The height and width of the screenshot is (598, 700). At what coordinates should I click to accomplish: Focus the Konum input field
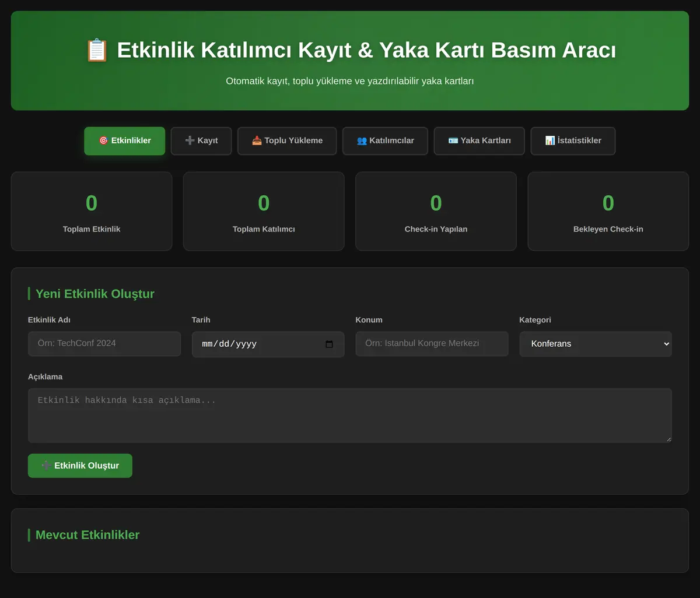tap(432, 344)
